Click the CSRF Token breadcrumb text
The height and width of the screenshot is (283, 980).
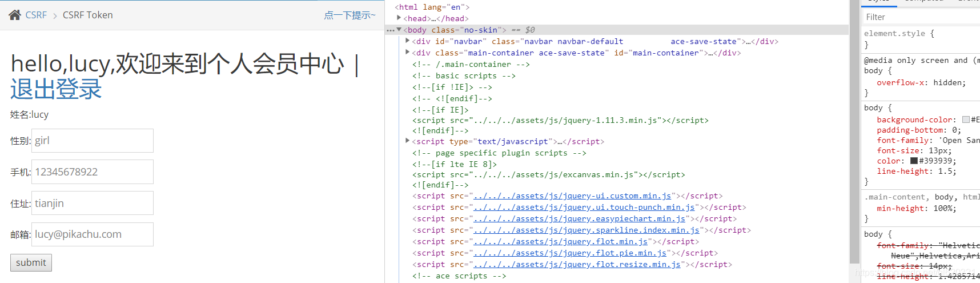[88, 15]
